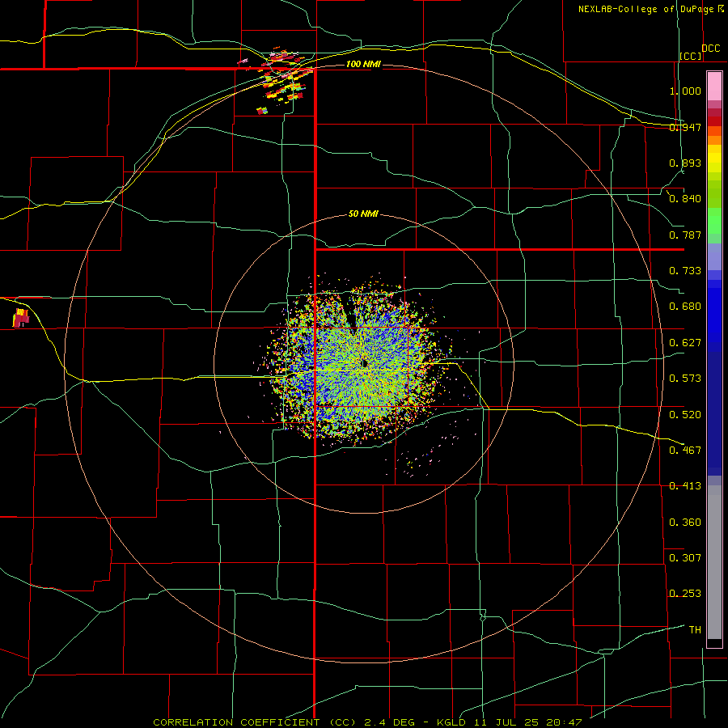Image resolution: width=728 pixels, height=728 pixels.
Task: Click the TH label on the legend
Action: 695,630
